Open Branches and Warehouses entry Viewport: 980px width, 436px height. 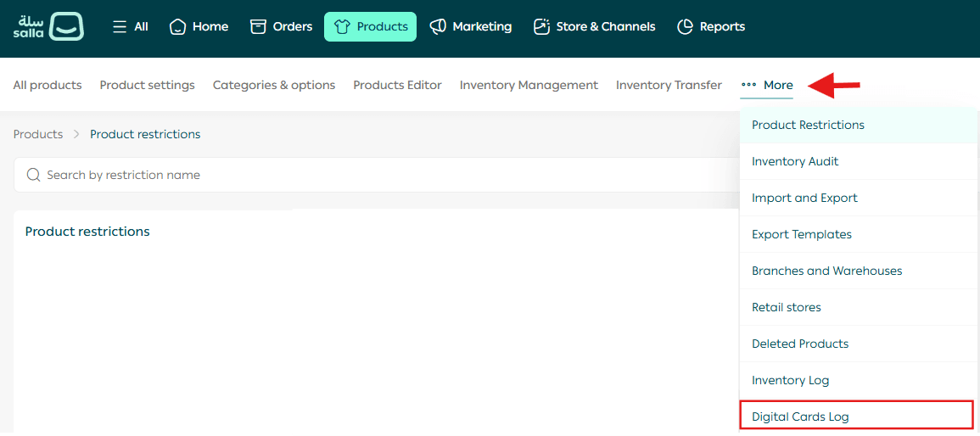826,271
